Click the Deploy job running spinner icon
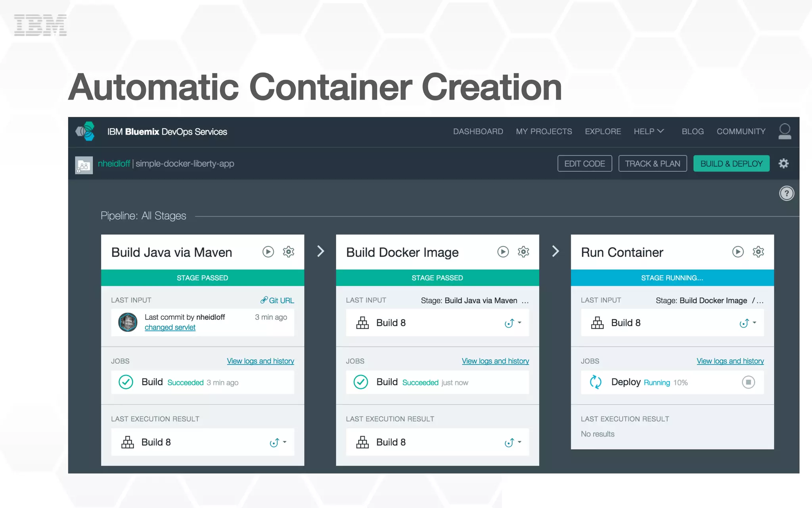The height and width of the screenshot is (508, 812). point(596,382)
